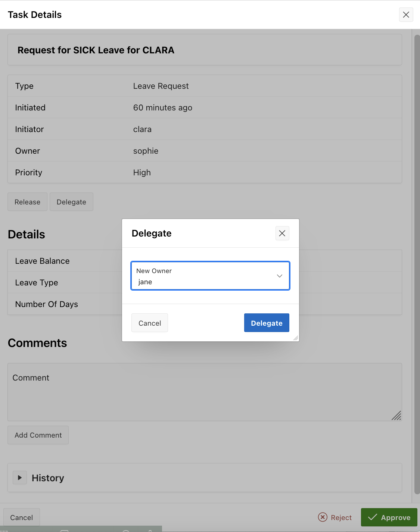
Task: Click the vertical scrollbar of Task Details
Action: [x=417, y=261]
